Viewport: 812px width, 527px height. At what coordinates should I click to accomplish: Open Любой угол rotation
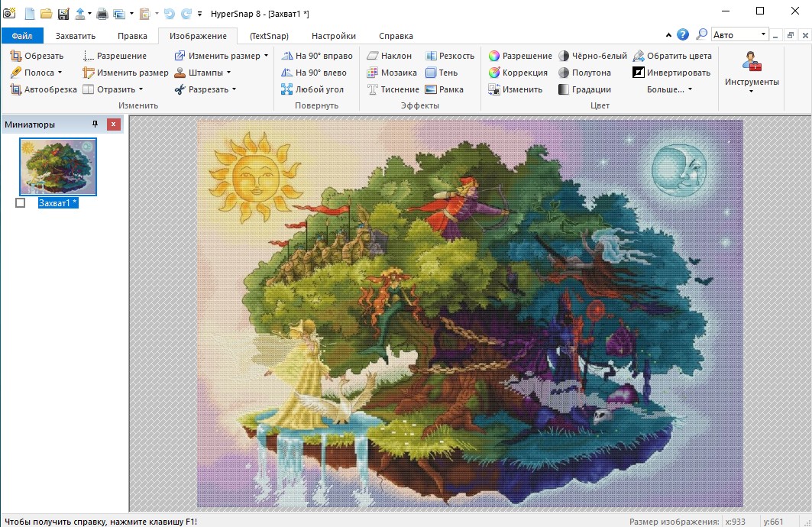click(312, 89)
